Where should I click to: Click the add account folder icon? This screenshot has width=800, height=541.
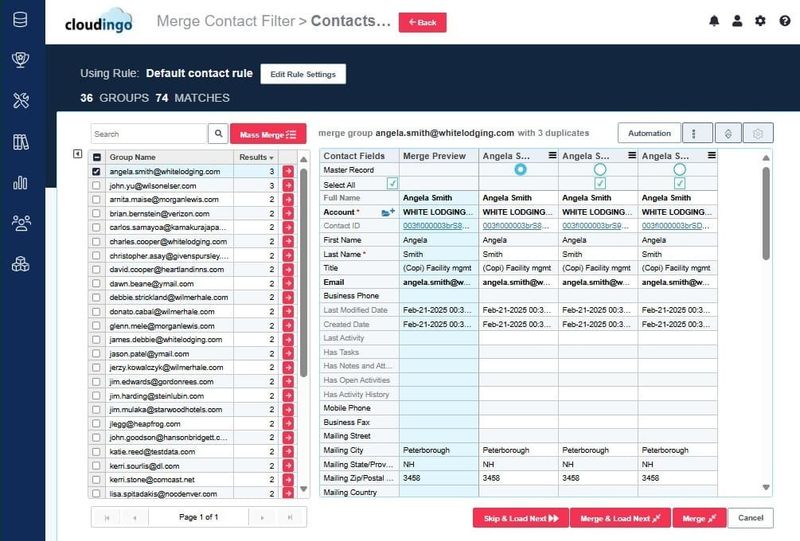(388, 212)
